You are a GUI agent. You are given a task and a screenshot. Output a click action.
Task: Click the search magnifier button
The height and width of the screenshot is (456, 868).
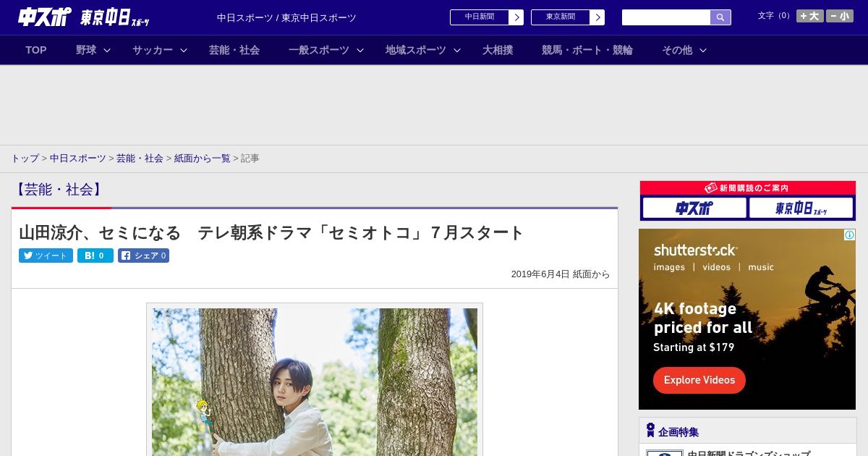[720, 17]
